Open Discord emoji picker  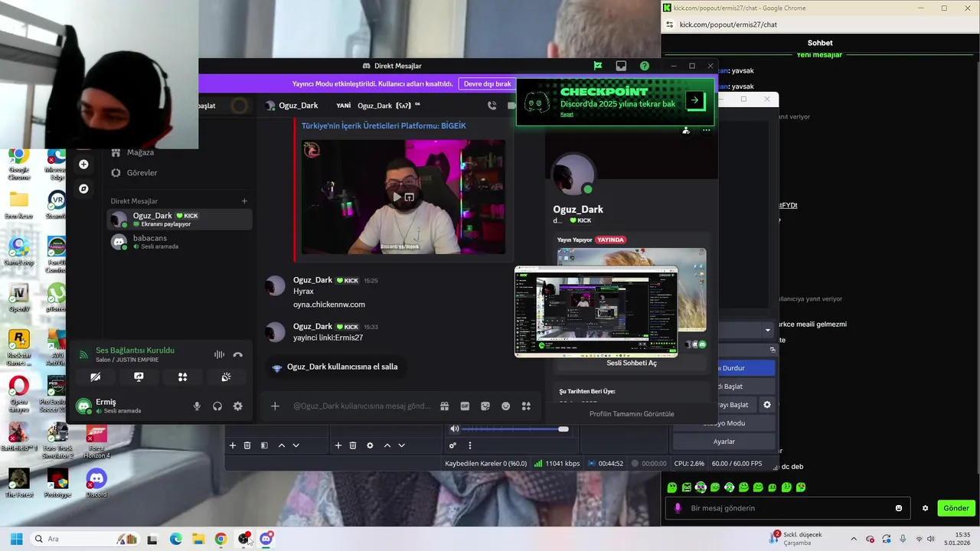[505, 406]
